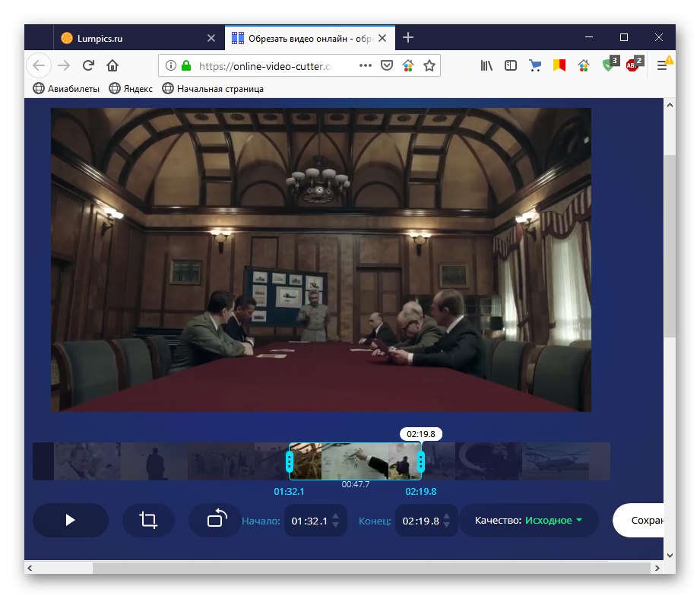This screenshot has width=700, height=602.
Task: Open the Качество quality dropdown
Action: point(528,520)
